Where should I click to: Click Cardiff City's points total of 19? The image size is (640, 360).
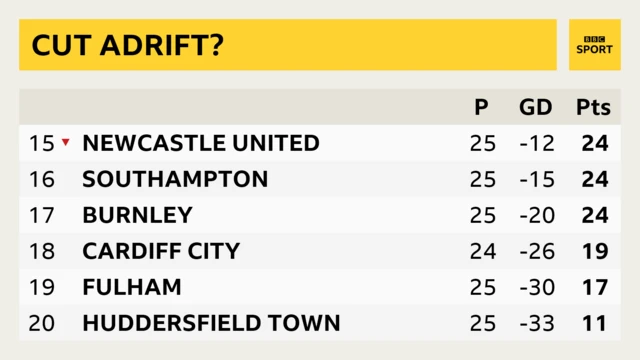point(595,251)
